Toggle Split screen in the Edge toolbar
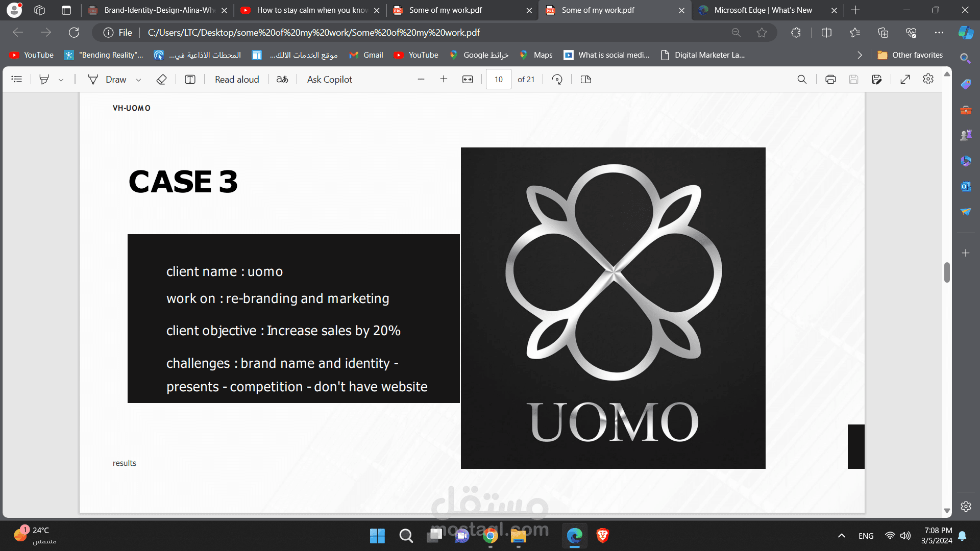The width and height of the screenshot is (980, 551). [x=826, y=33]
